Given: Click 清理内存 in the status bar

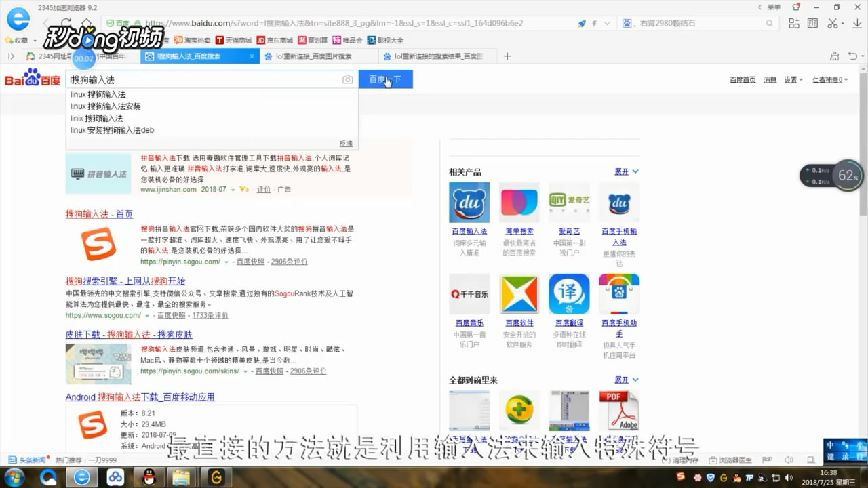Looking at the screenshot, I should point(681,460).
